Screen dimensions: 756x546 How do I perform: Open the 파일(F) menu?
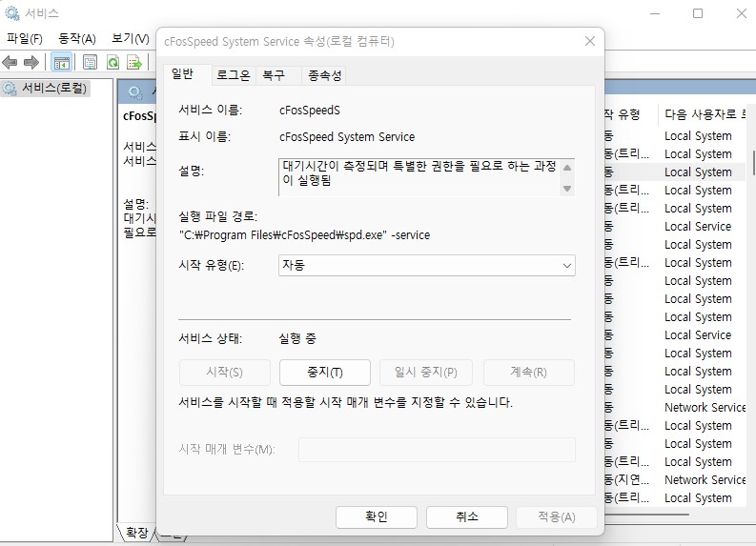(x=25, y=38)
